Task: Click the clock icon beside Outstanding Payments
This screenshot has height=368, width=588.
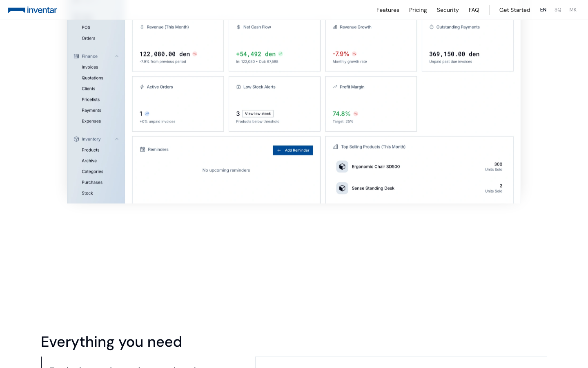Action: [x=432, y=27]
